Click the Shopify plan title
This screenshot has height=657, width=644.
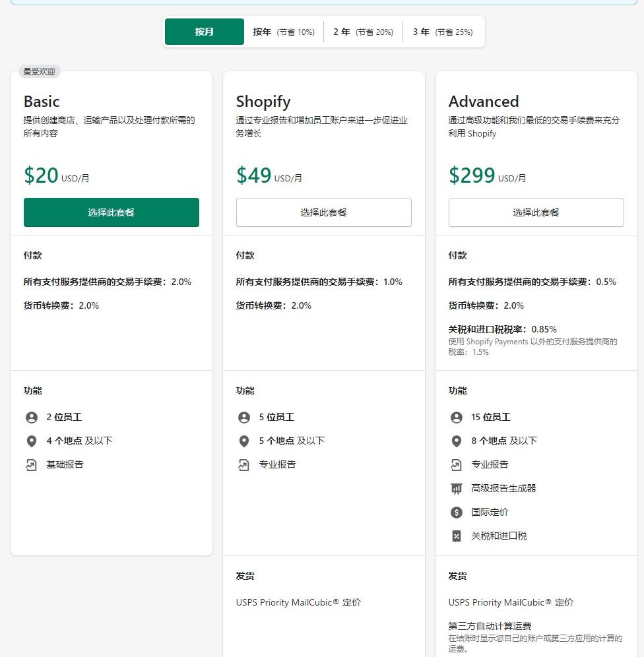(x=263, y=102)
